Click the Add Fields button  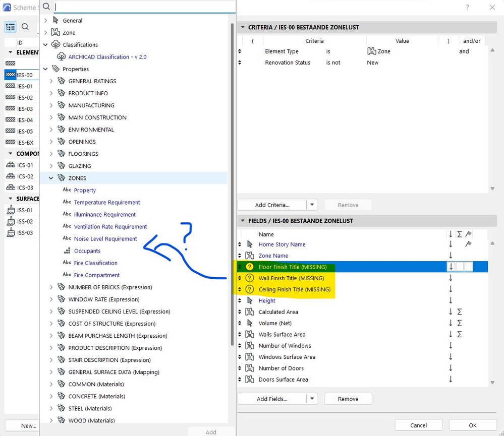click(272, 398)
